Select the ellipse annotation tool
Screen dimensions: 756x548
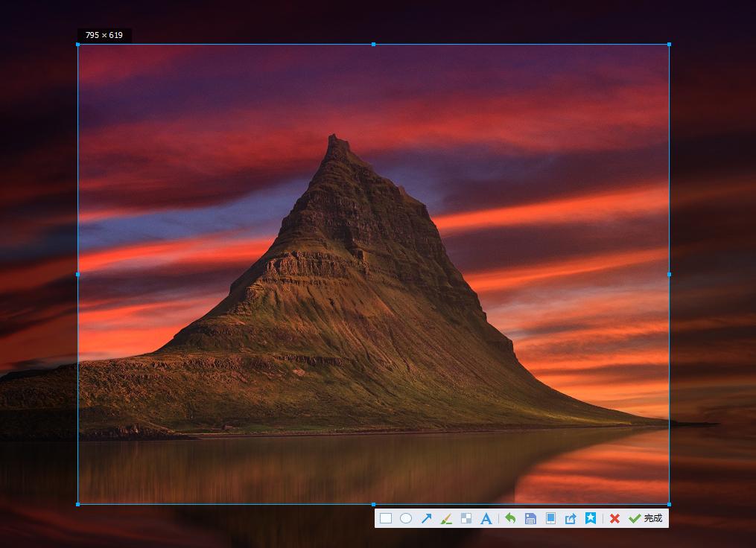406,518
